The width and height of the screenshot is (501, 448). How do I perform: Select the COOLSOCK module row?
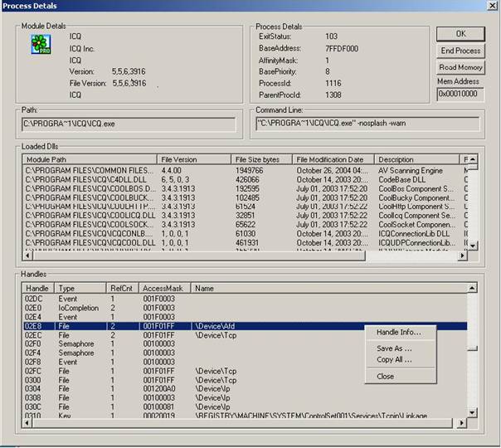(x=246, y=225)
